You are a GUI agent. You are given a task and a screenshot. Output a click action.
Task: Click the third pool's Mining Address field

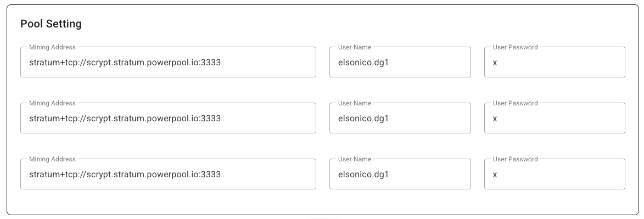pyautogui.click(x=168, y=174)
